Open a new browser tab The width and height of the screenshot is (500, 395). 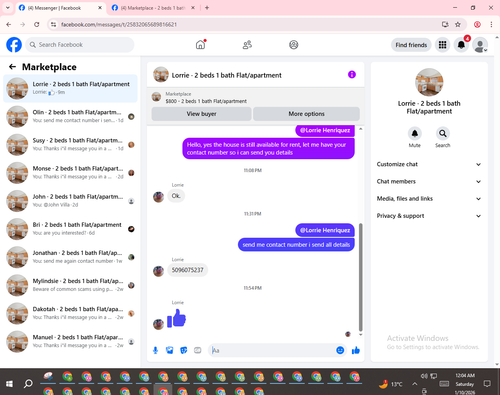207,8
